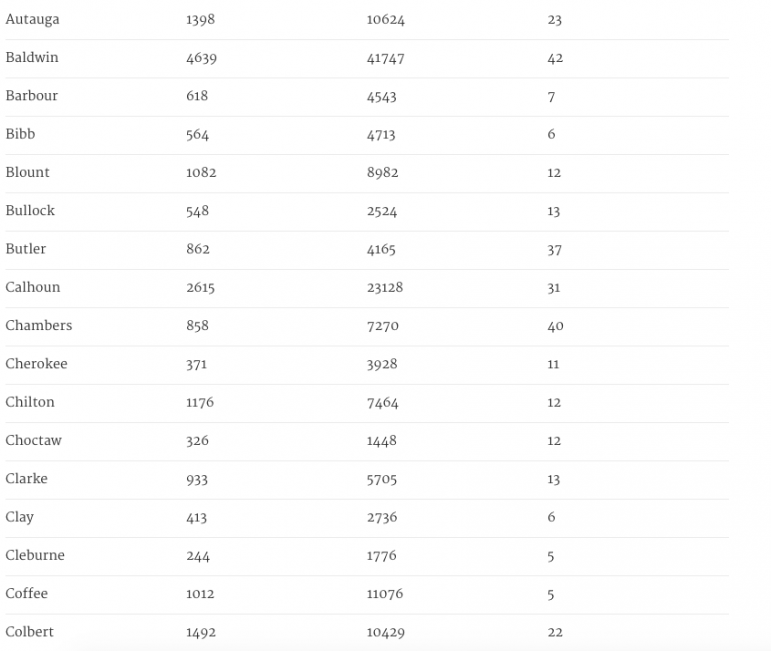Select the Barbour county cell
This screenshot has width=771, height=651.
(x=32, y=96)
